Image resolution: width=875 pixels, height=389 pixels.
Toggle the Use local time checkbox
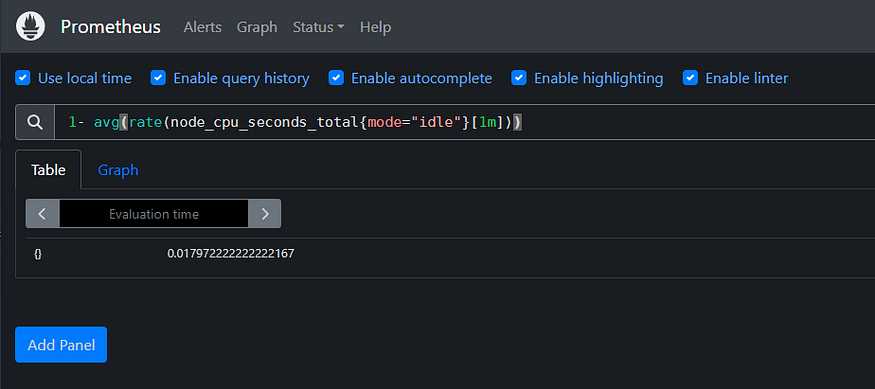point(22,78)
